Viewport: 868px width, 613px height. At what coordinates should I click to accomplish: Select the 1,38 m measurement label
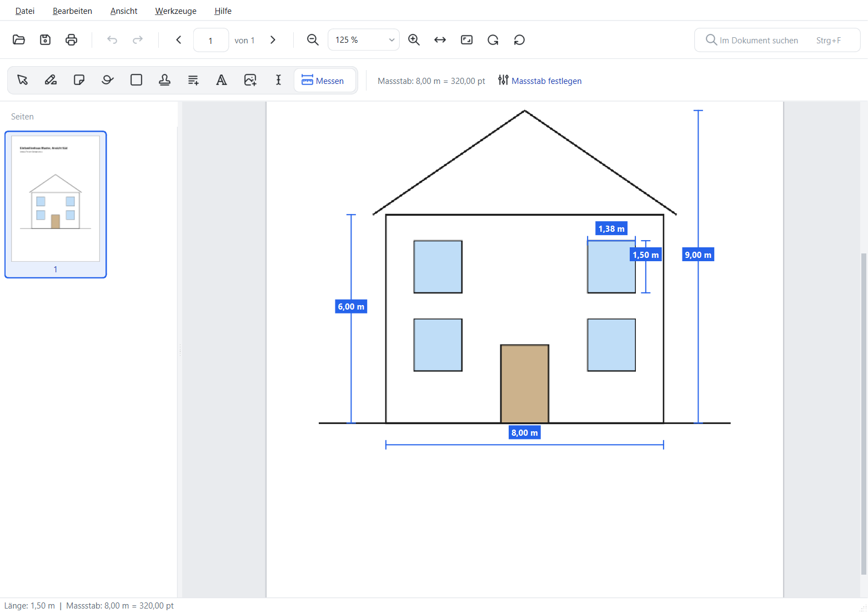611,228
